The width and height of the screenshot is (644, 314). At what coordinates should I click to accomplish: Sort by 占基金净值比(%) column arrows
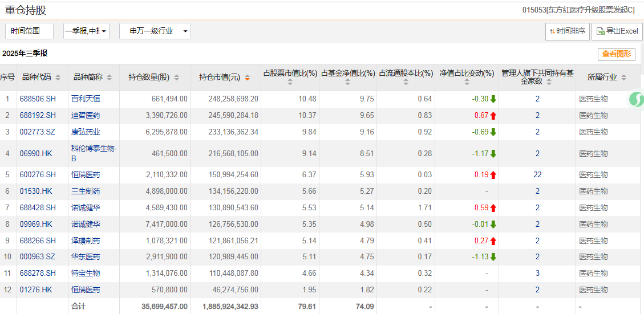348,82
